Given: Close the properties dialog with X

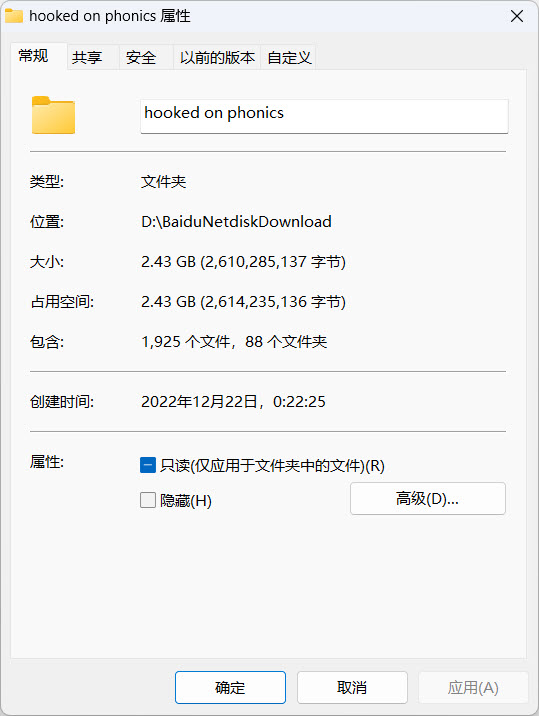Looking at the screenshot, I should point(517,16).
